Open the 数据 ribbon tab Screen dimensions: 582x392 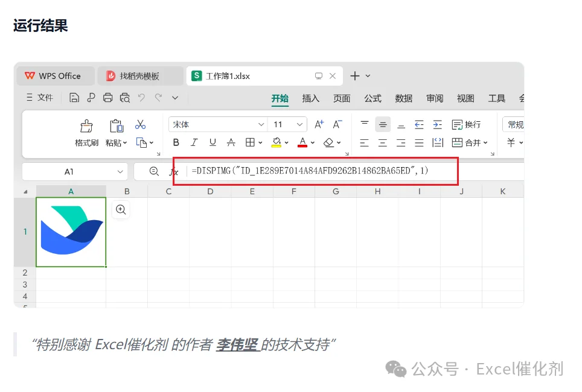point(403,98)
